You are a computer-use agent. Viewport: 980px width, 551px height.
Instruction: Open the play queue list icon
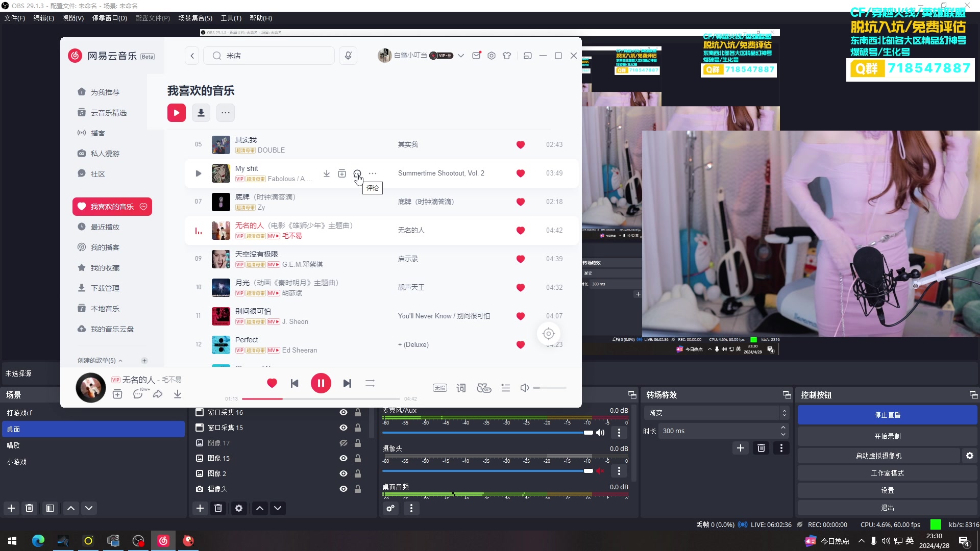(x=506, y=388)
